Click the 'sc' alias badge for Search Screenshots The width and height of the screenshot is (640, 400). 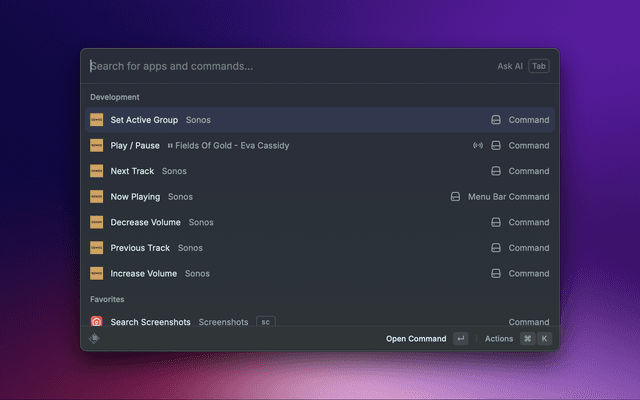coord(265,322)
